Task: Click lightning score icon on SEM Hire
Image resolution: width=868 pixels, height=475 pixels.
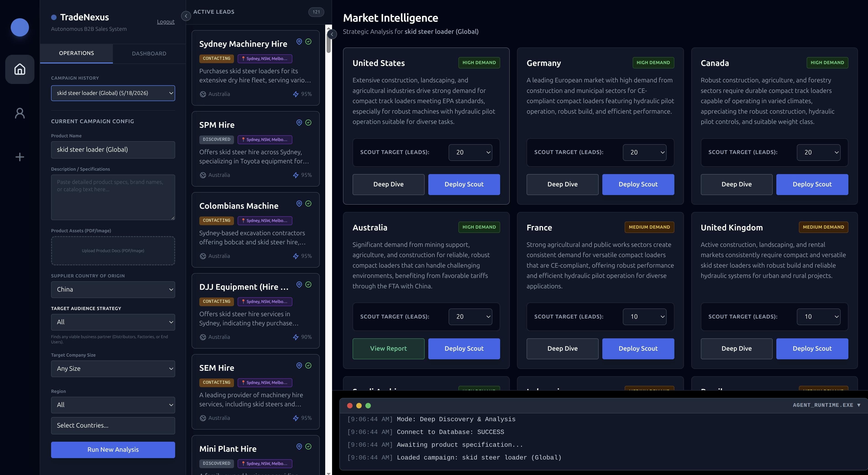Action: click(296, 418)
